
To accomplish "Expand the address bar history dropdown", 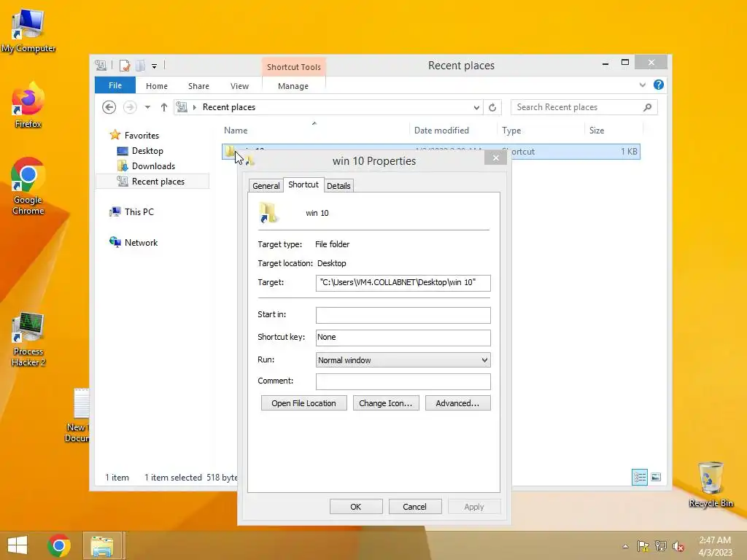I will 476,108.
